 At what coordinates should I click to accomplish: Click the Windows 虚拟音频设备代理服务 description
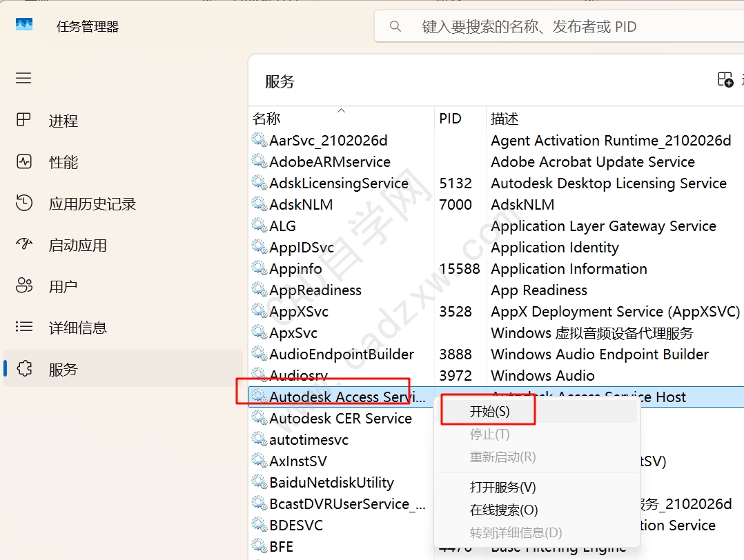pyautogui.click(x=592, y=333)
